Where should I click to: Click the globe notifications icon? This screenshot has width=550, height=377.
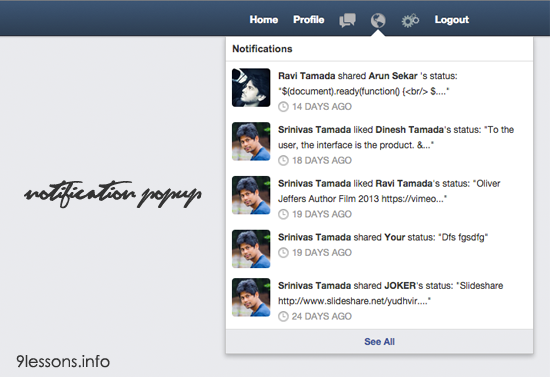(x=378, y=20)
